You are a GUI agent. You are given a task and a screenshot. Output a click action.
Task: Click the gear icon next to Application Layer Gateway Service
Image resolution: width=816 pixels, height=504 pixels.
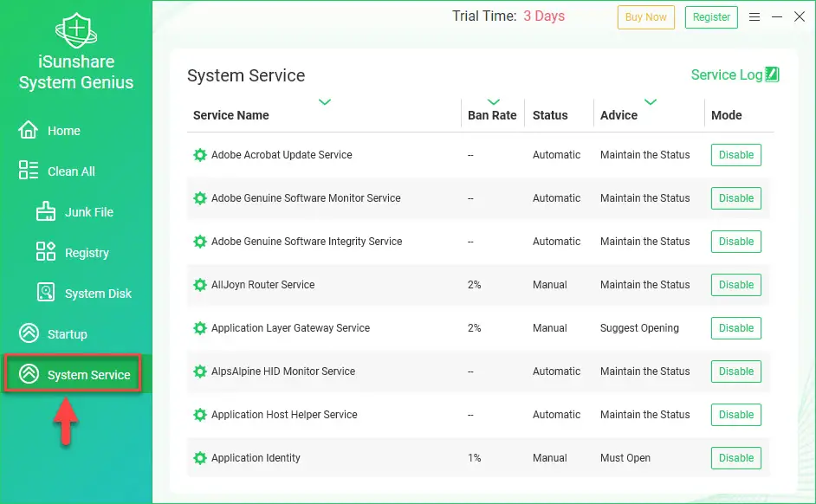[200, 328]
